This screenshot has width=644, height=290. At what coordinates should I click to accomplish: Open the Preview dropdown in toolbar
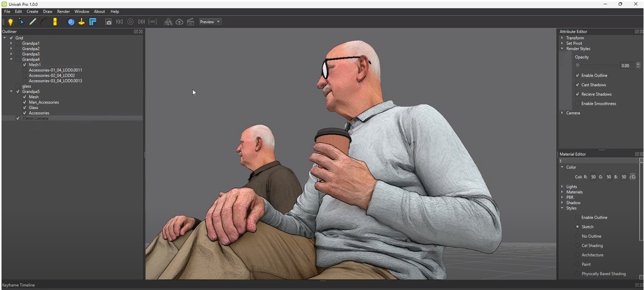(x=210, y=22)
